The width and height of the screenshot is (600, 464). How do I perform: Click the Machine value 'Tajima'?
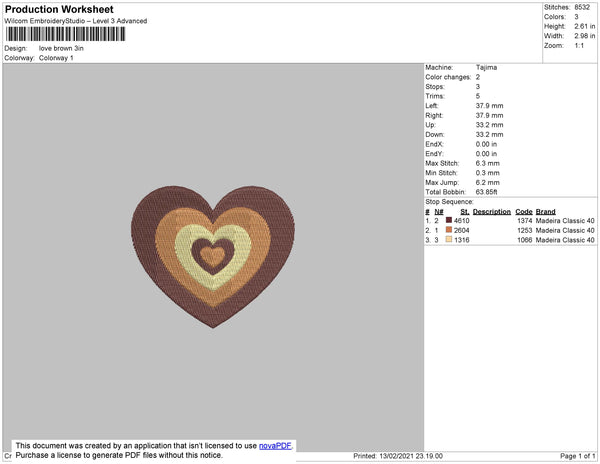pos(486,67)
